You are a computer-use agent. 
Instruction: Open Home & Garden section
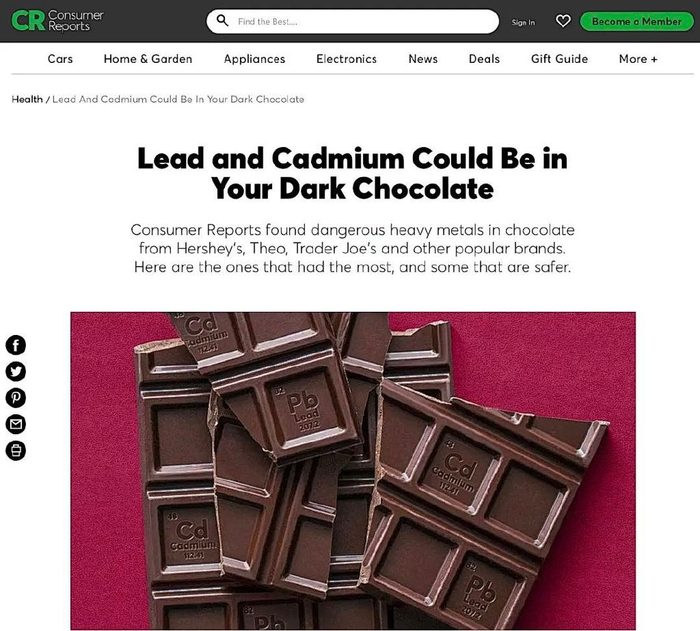148,59
